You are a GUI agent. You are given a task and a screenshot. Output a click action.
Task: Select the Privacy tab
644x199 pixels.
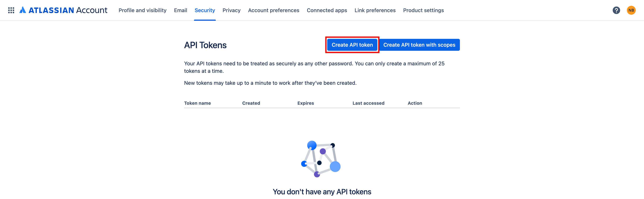231,10
